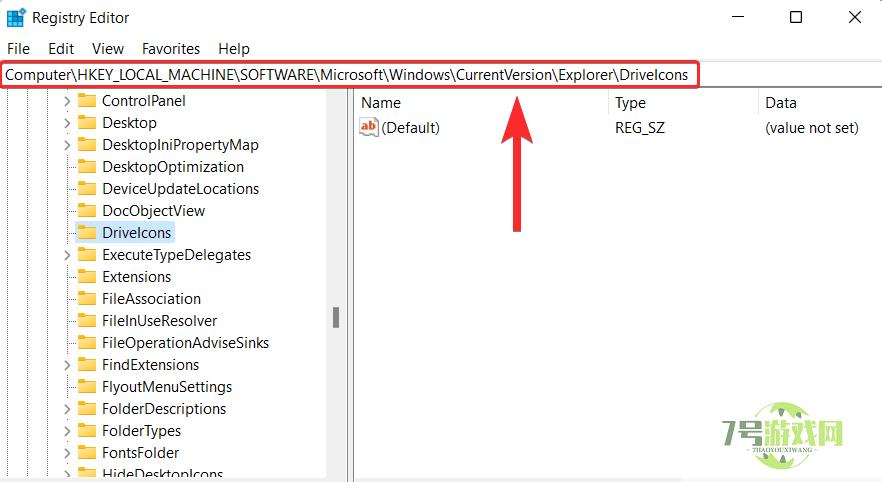Viewport: 882px width, 482px height.
Task: Select the Desktop key label
Action: pos(129,123)
